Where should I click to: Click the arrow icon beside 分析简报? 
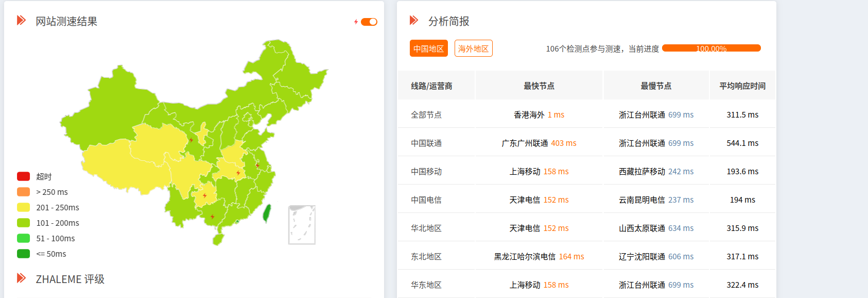(x=414, y=20)
